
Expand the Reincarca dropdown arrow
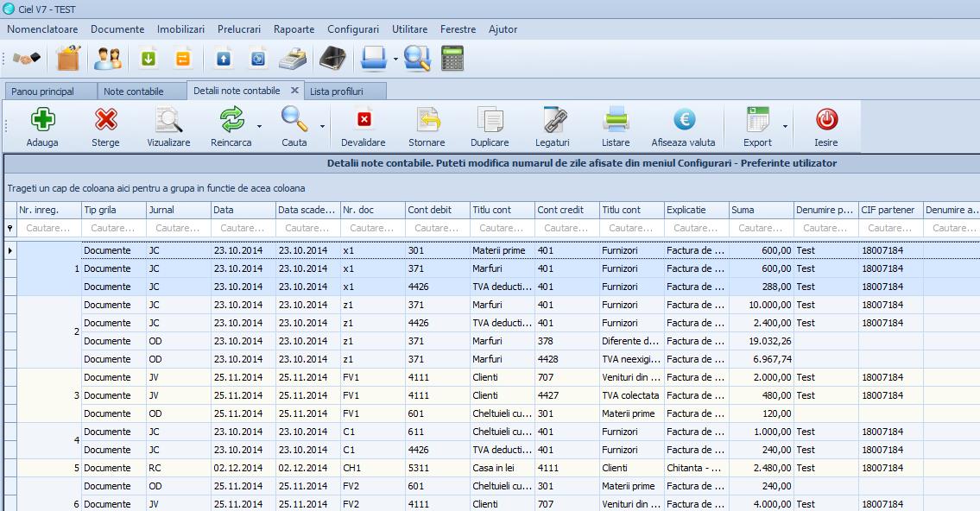(x=259, y=126)
